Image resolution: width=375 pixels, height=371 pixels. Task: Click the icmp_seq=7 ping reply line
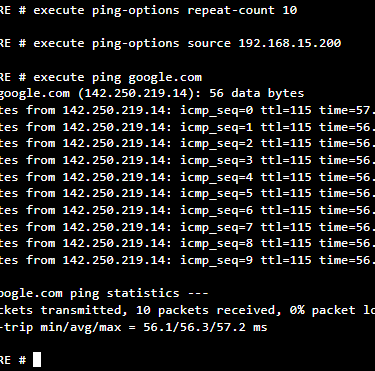pos(187,227)
